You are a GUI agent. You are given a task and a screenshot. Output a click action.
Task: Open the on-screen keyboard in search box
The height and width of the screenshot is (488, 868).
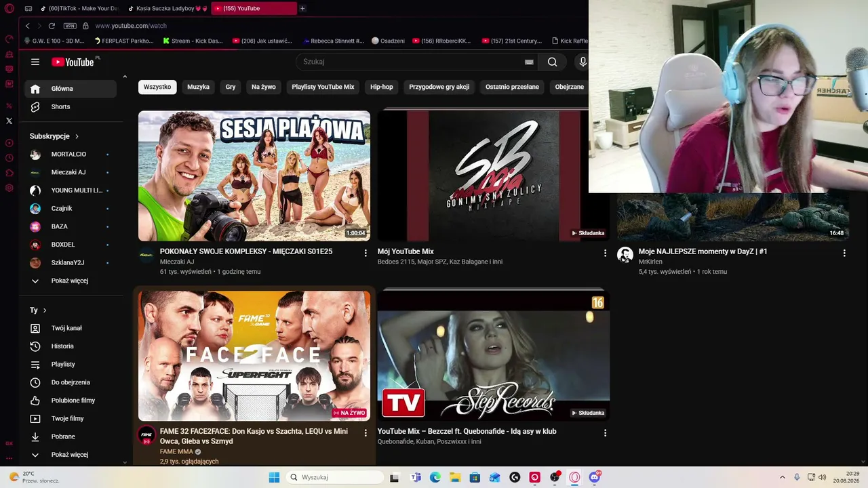(x=529, y=62)
